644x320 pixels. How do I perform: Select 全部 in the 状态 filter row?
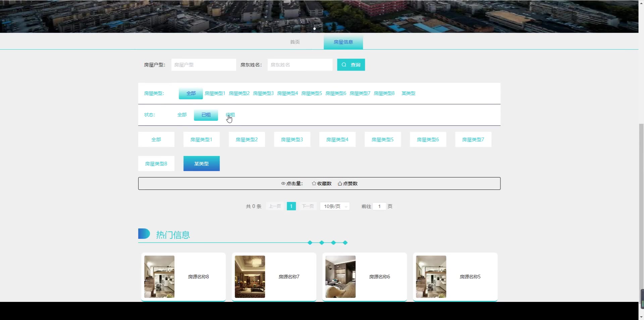[x=182, y=115]
